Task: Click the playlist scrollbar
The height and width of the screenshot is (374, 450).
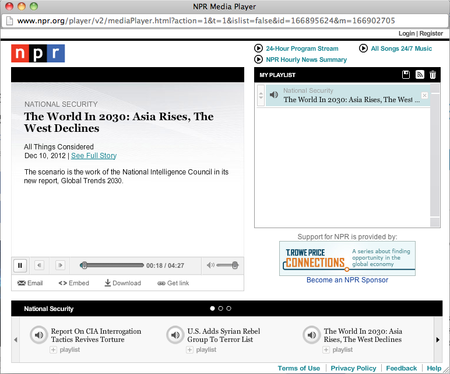Action: click(x=435, y=155)
